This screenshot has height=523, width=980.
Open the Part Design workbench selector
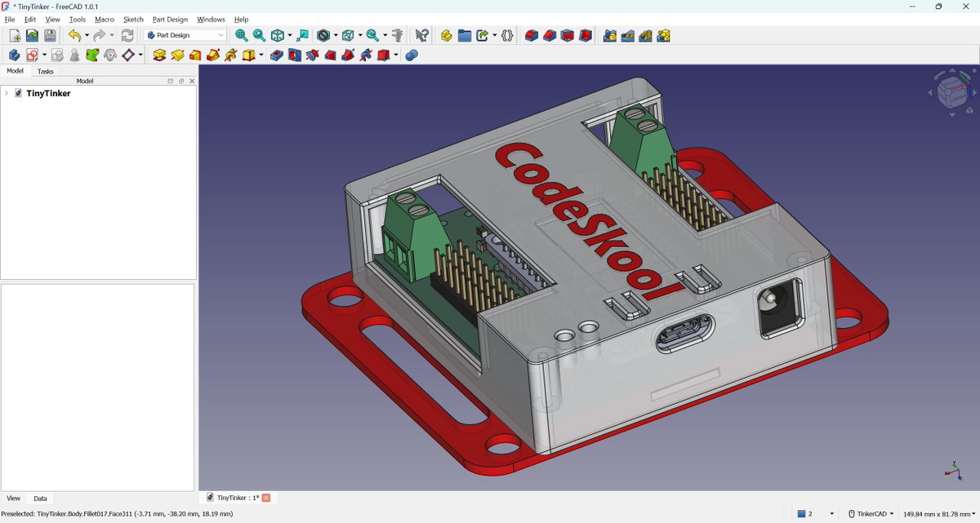click(x=185, y=35)
